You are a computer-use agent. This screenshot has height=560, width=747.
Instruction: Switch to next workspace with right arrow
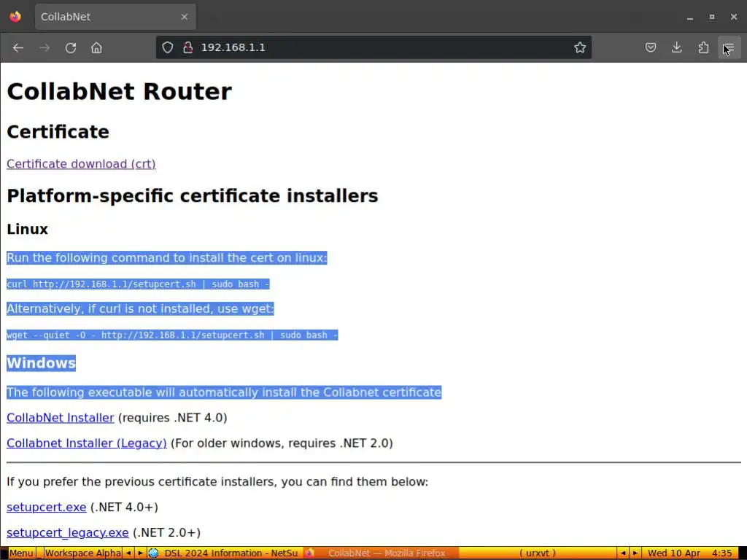coord(140,553)
